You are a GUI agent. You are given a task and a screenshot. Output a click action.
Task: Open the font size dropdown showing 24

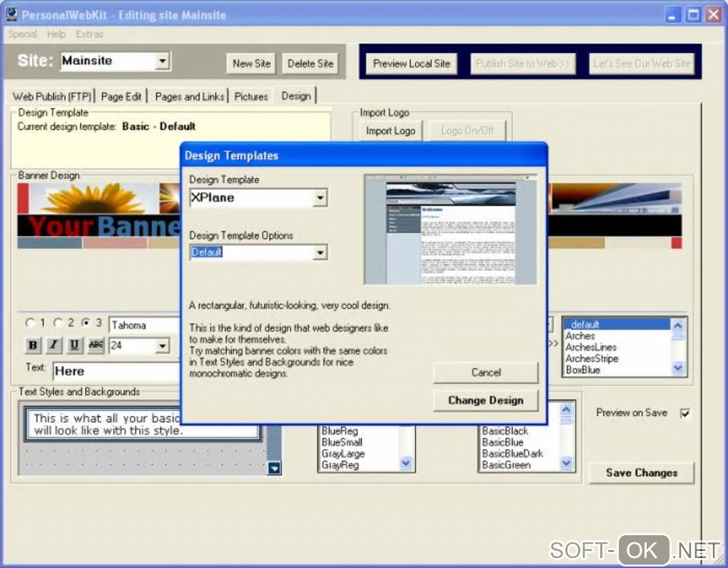pos(162,346)
